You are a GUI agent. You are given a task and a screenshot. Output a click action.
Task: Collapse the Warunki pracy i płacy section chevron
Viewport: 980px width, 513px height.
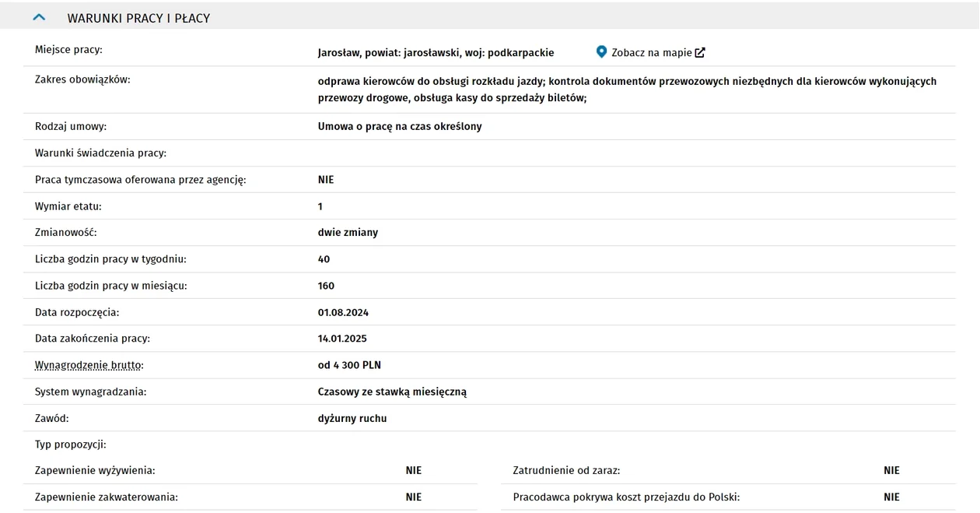39,18
